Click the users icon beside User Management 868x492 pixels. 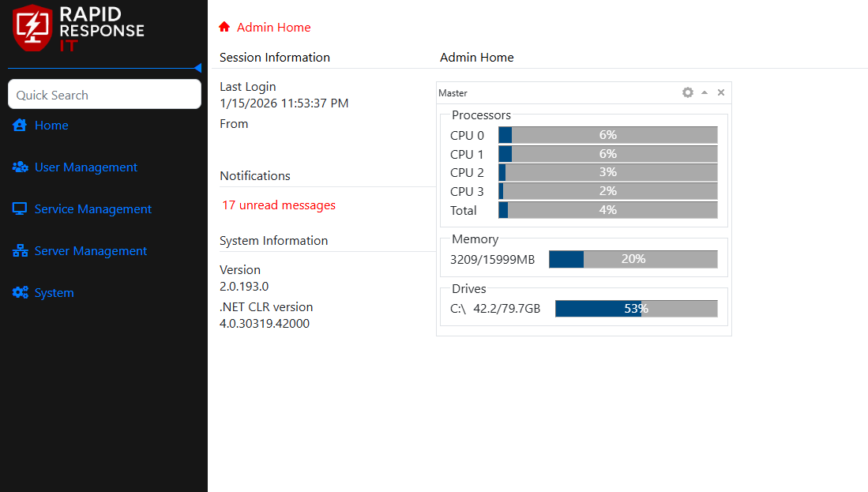20,167
